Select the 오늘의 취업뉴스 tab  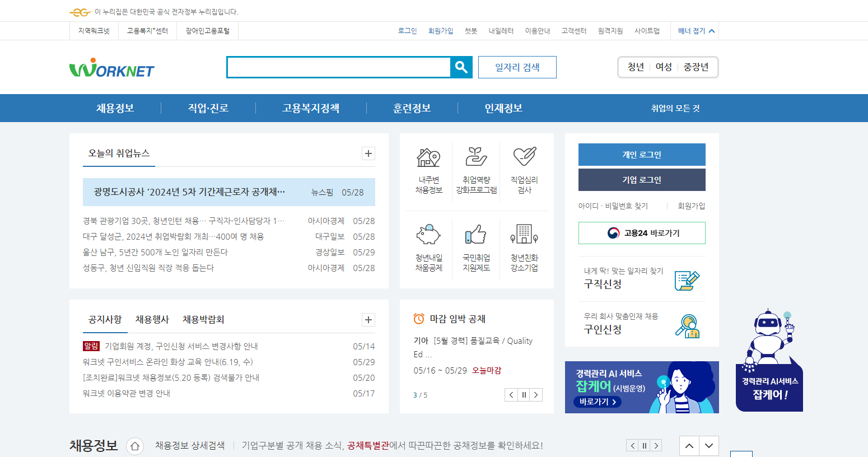point(119,153)
